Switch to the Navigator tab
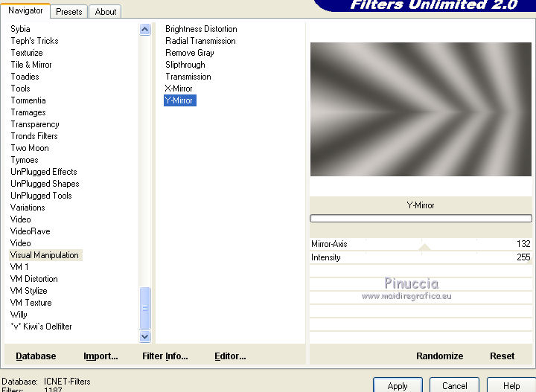Viewport: 536px width, 392px height. coord(25,10)
